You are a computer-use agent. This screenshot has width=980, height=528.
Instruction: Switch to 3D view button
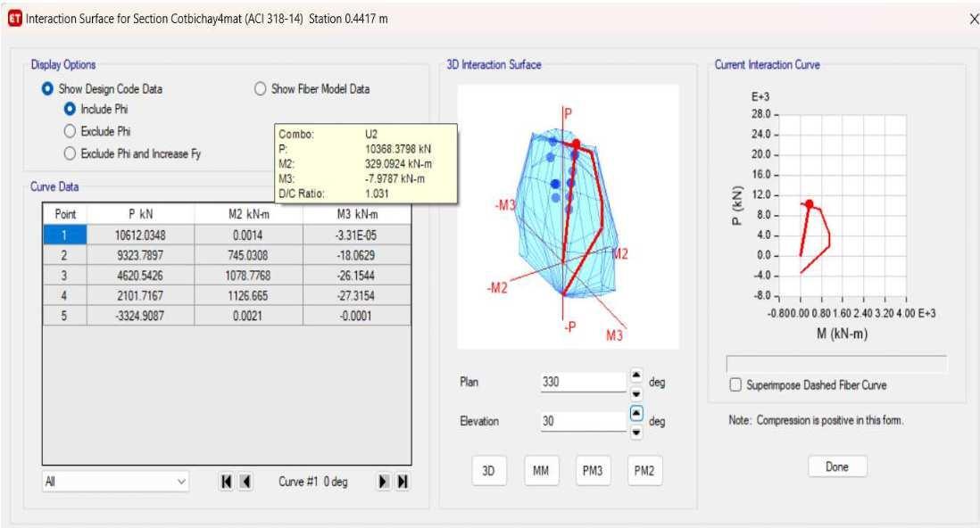coord(488,470)
